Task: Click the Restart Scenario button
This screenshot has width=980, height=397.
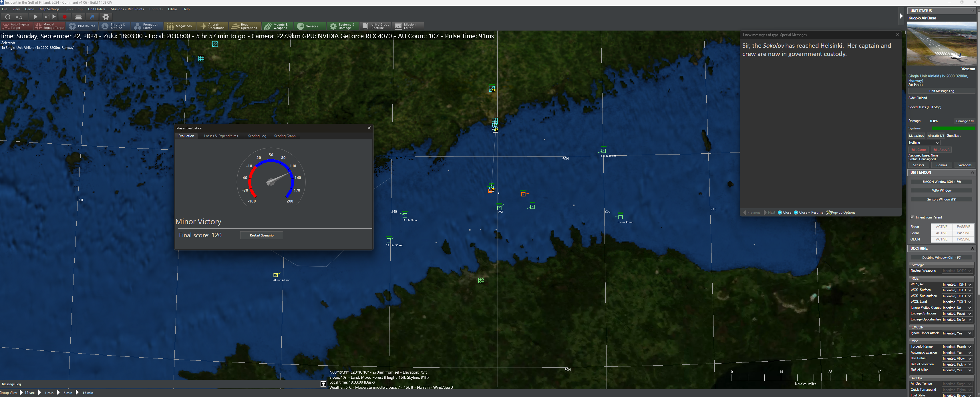Action: click(x=262, y=236)
